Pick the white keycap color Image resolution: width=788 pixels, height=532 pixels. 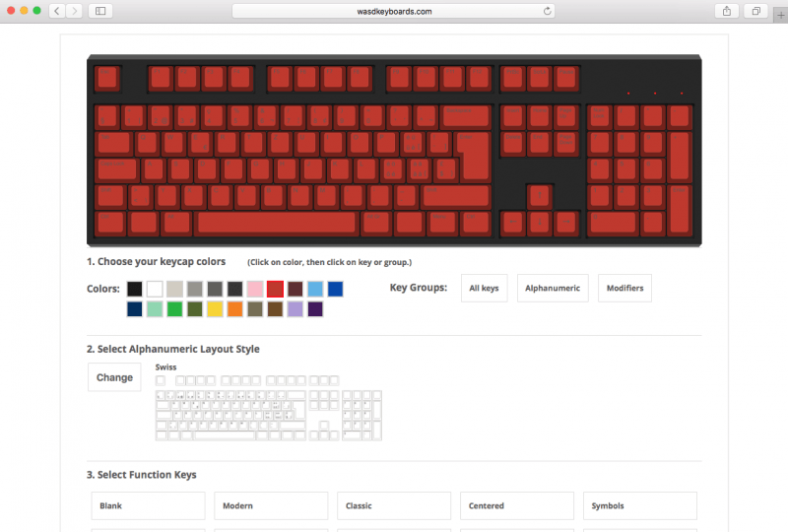155,289
